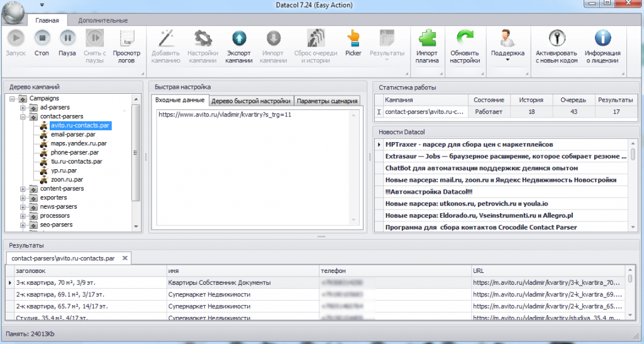Open Информация о лицензии info icon
644x344 pixels.
[602, 38]
